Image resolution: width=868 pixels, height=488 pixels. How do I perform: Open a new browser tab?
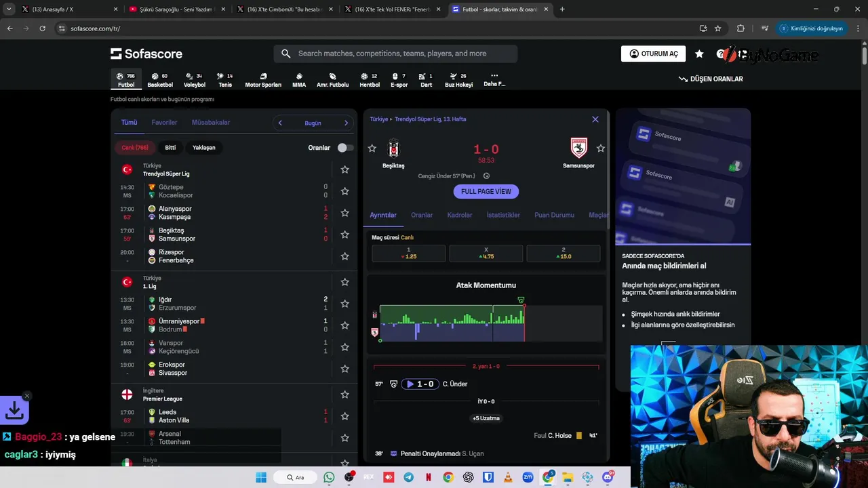coord(562,9)
